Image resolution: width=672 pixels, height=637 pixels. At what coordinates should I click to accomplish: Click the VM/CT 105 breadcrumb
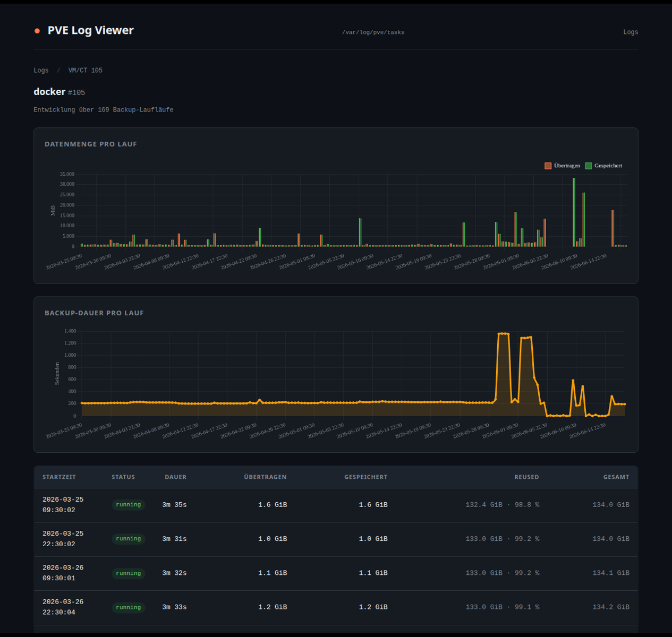coord(86,71)
